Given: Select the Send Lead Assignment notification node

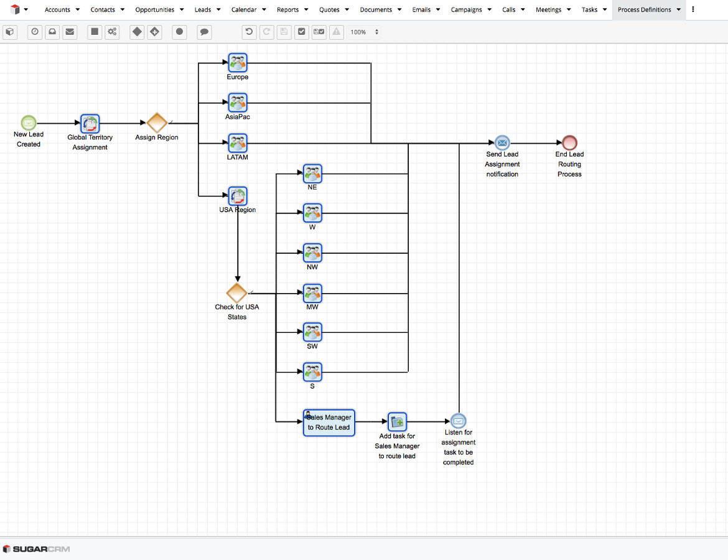Looking at the screenshot, I should coord(502,143).
